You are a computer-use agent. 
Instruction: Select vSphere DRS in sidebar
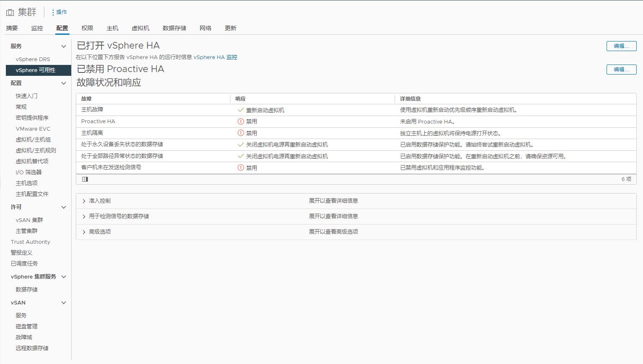pyautogui.click(x=33, y=59)
